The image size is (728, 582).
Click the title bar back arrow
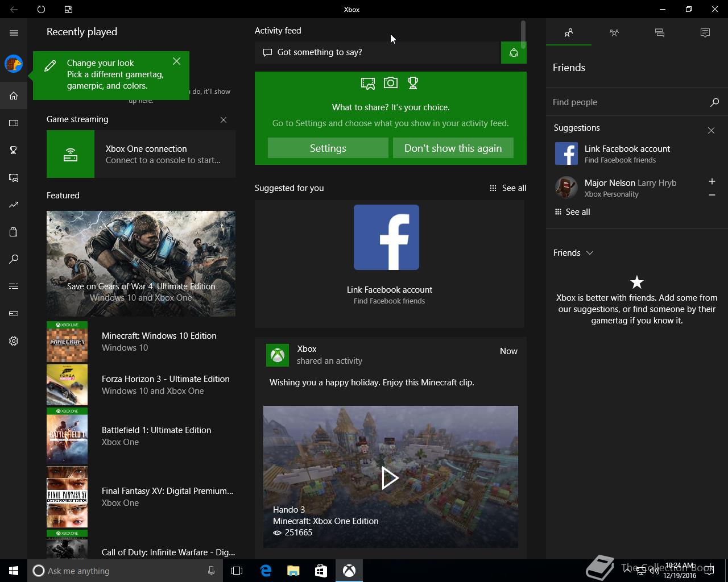[14, 9]
